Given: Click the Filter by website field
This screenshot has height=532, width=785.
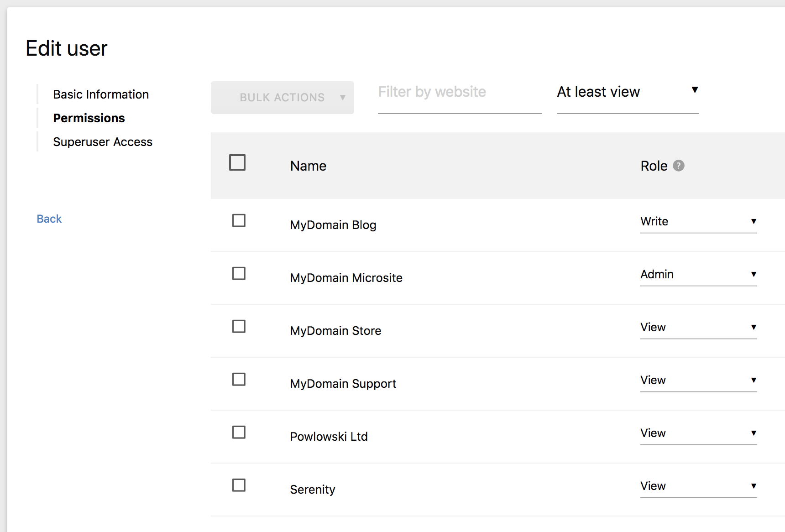Looking at the screenshot, I should coord(459,92).
